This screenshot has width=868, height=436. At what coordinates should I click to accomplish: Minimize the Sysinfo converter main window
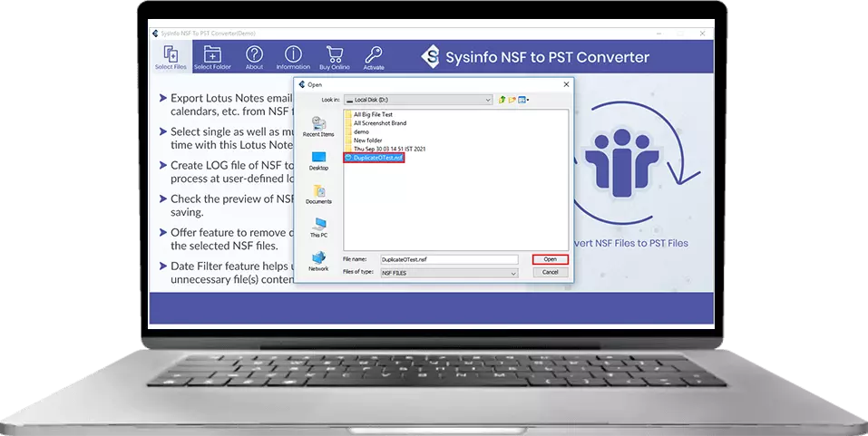[x=659, y=34]
